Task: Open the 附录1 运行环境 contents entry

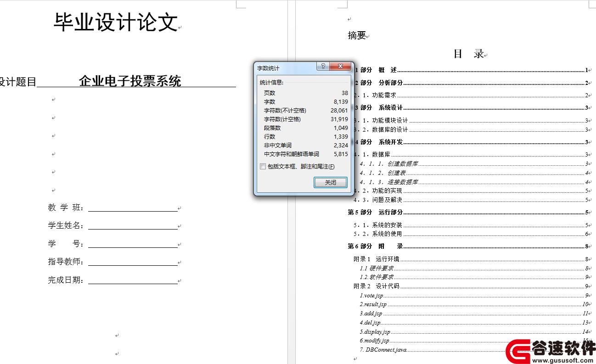Action: (x=471, y=259)
